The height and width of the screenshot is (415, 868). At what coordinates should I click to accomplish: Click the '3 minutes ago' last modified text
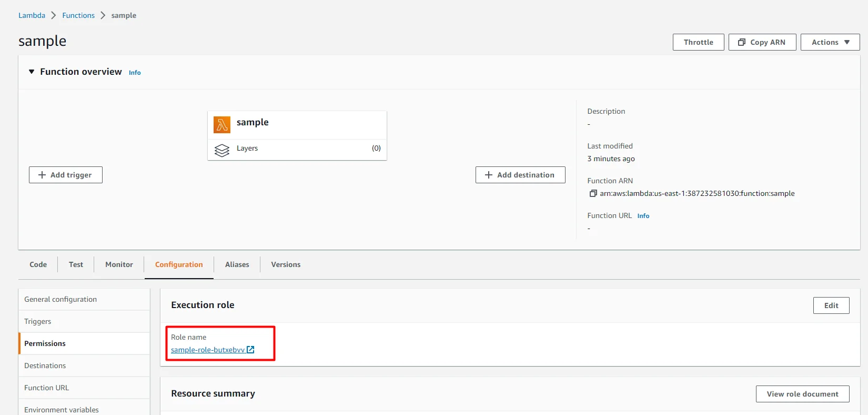point(611,159)
